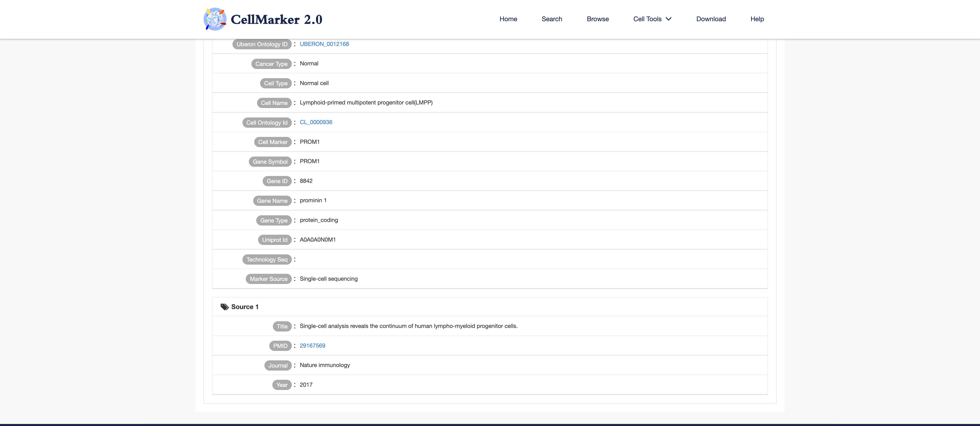Follow the CL_0000936 cell ontology link
The width and height of the screenshot is (980, 426).
click(316, 122)
